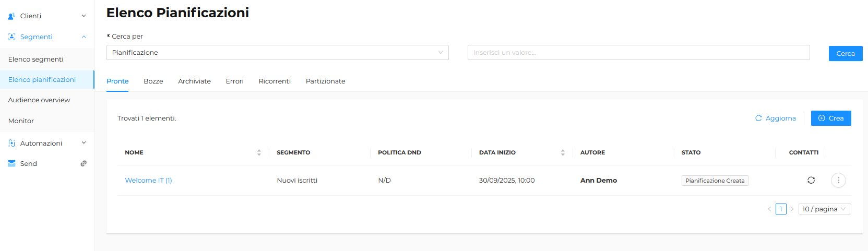Click the contacts refresh icon for Welcome IT
Viewport: 868px width, 251px height.
click(811, 180)
